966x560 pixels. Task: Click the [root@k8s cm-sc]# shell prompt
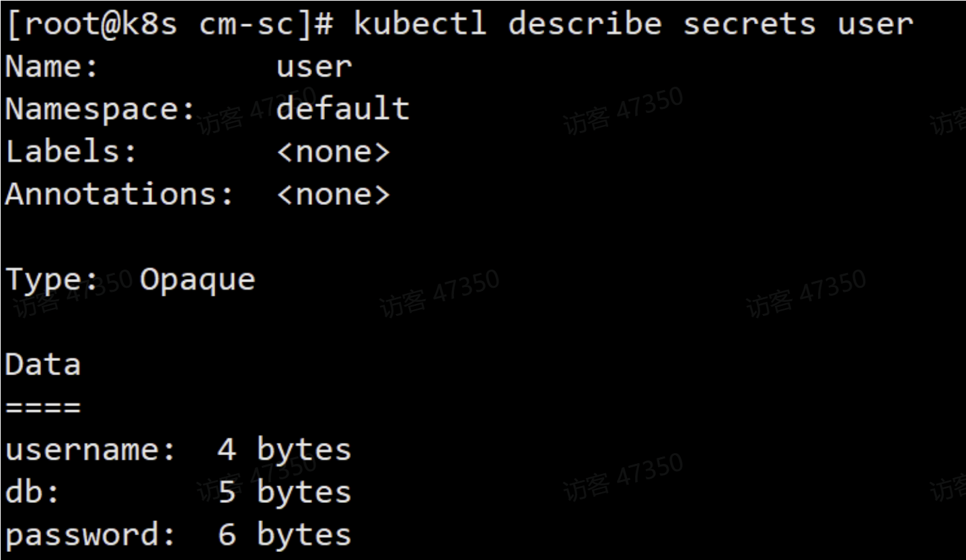pyautogui.click(x=170, y=25)
